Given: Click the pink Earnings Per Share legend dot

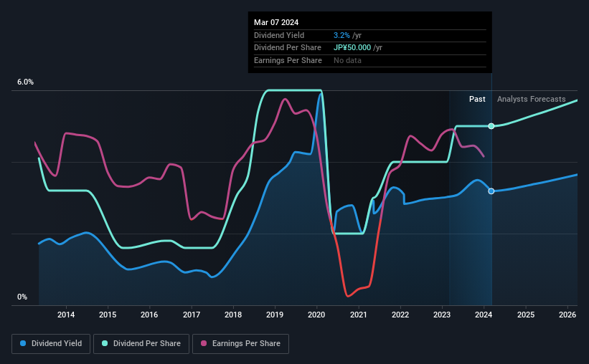Looking at the screenshot, I should tap(204, 343).
